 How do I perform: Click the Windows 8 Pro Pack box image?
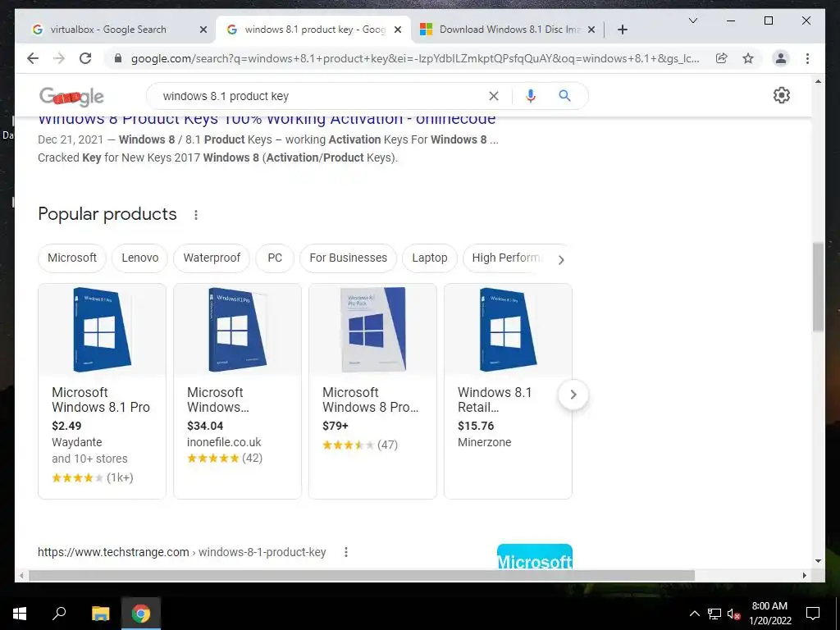[373, 330]
